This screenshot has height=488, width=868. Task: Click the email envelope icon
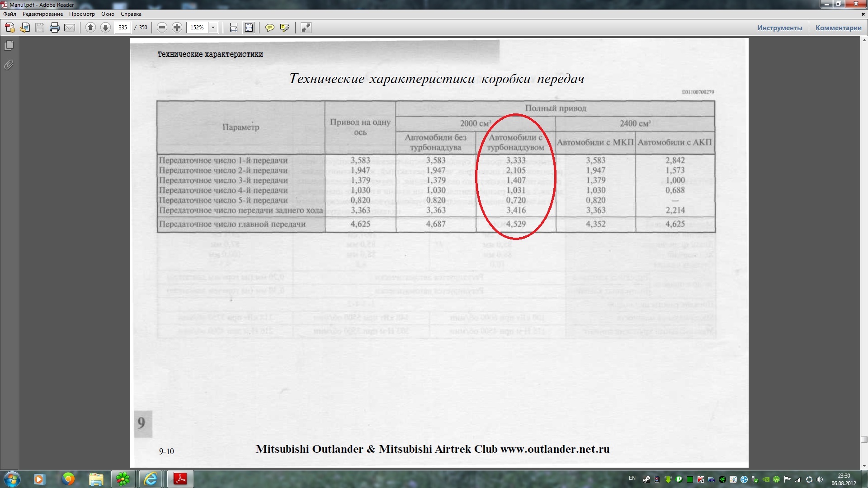(70, 28)
